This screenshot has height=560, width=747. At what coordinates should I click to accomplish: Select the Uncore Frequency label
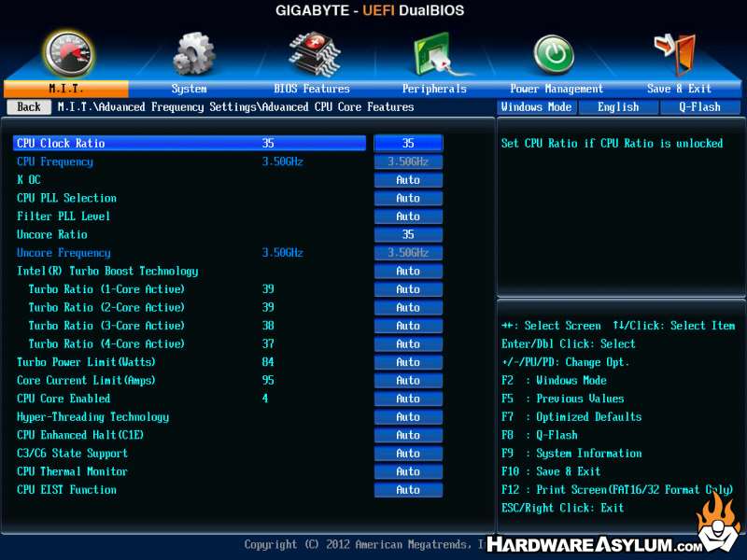tap(63, 253)
